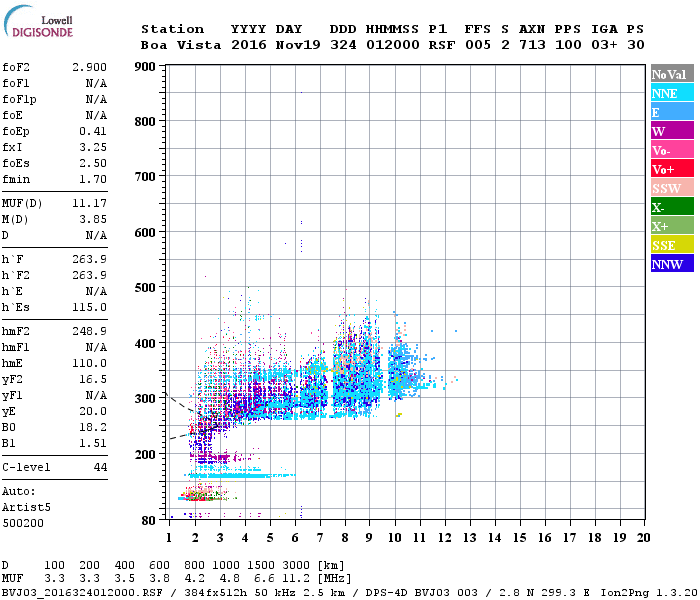Viewport: 700px width, 600px height.
Task: Select the NNE cyan legend swatch
Action: [672, 93]
